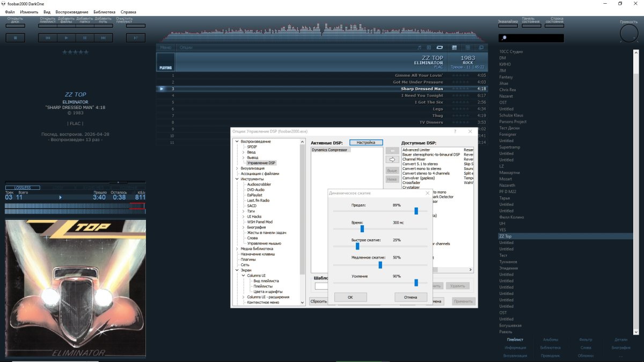Select Dynamics Compressor in active DSP list

[x=330, y=150]
